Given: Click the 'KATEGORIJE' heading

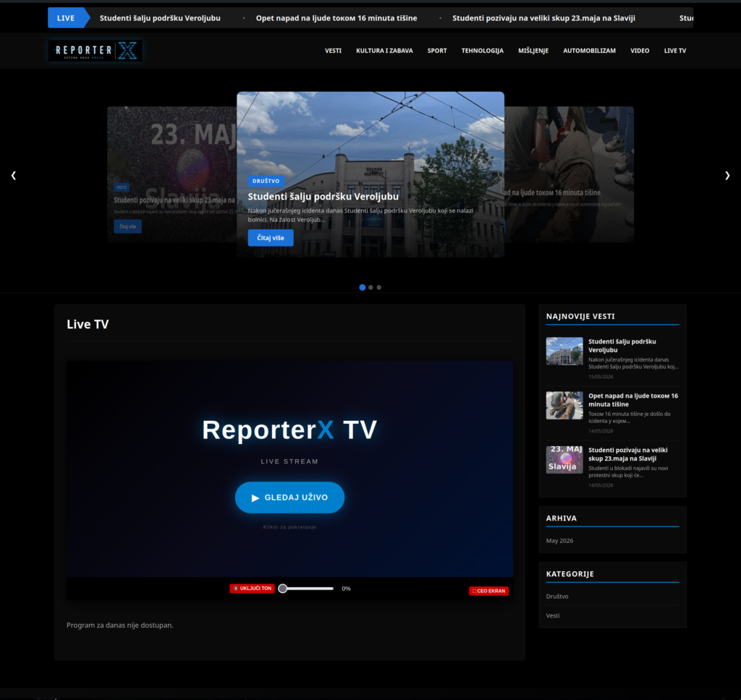Looking at the screenshot, I should point(570,574).
